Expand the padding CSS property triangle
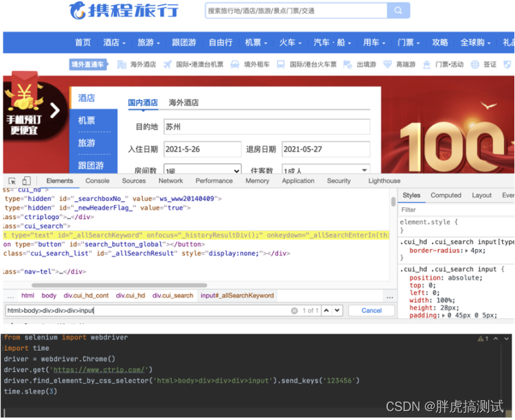 (444, 316)
